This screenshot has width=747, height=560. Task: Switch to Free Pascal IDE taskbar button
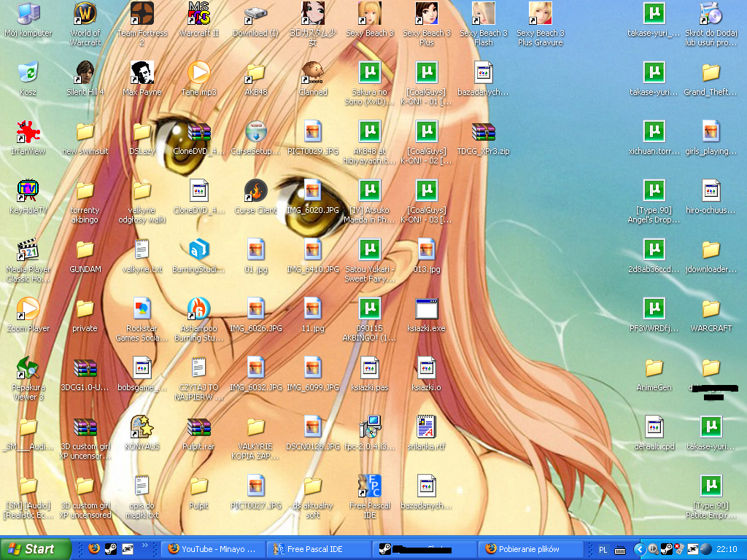(x=317, y=549)
